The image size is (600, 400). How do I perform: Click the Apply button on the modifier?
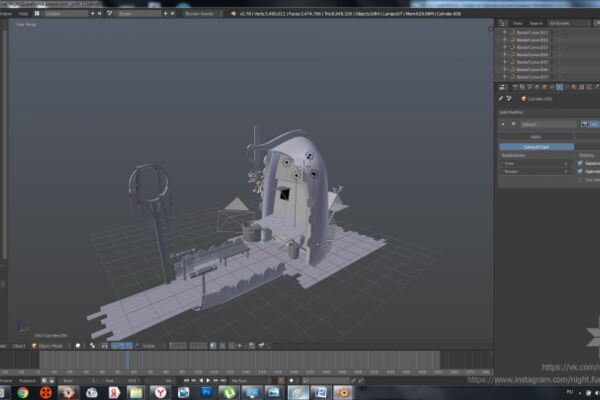[x=536, y=137]
